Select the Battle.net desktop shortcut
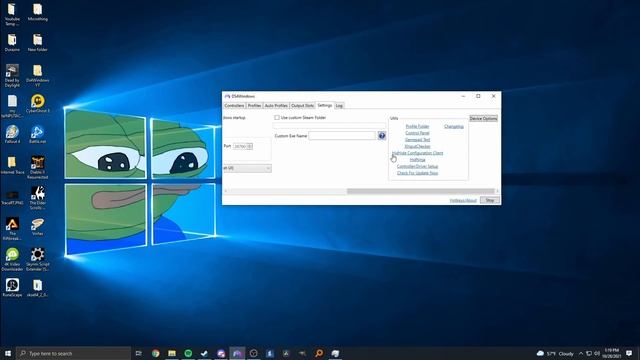Image resolution: width=640 pixels, height=360 pixels. (38, 134)
